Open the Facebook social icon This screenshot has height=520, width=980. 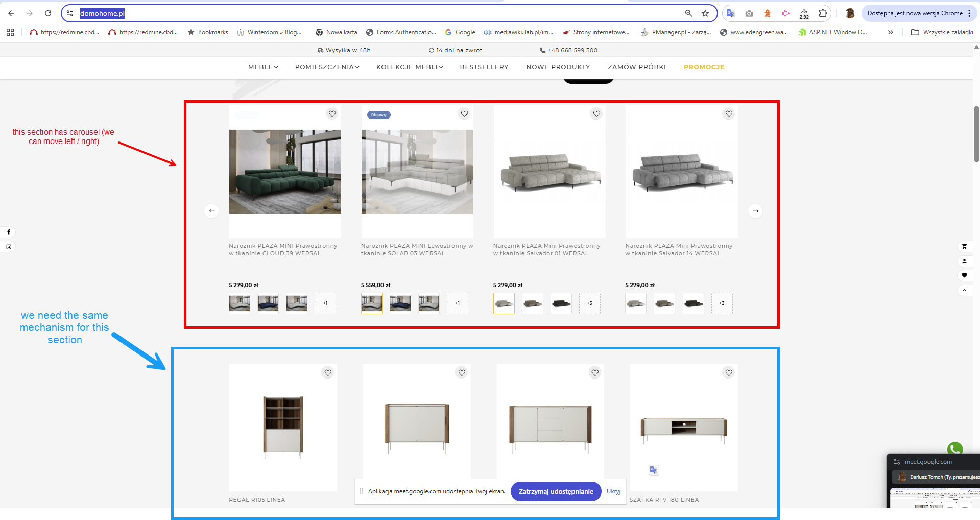(9, 232)
